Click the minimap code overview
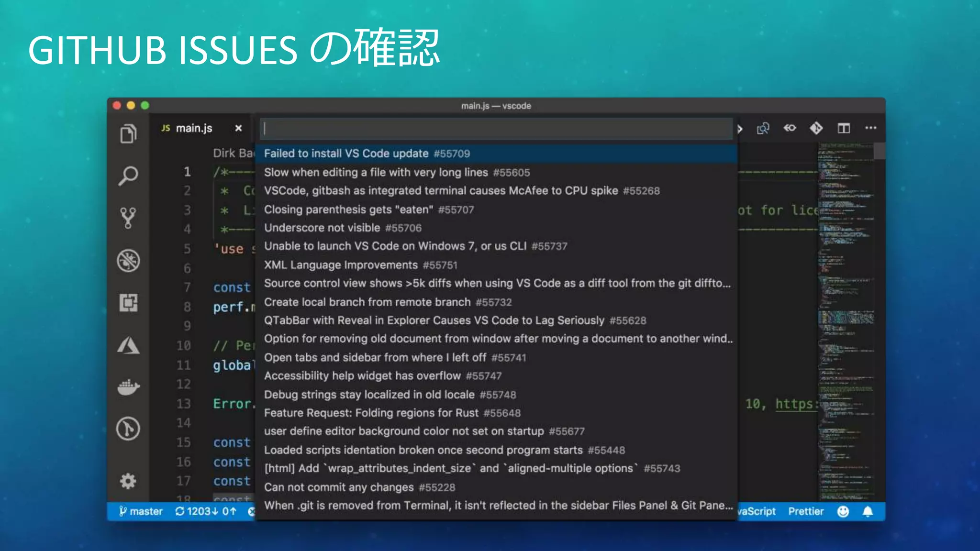Image resolution: width=980 pixels, height=551 pixels. click(846, 321)
